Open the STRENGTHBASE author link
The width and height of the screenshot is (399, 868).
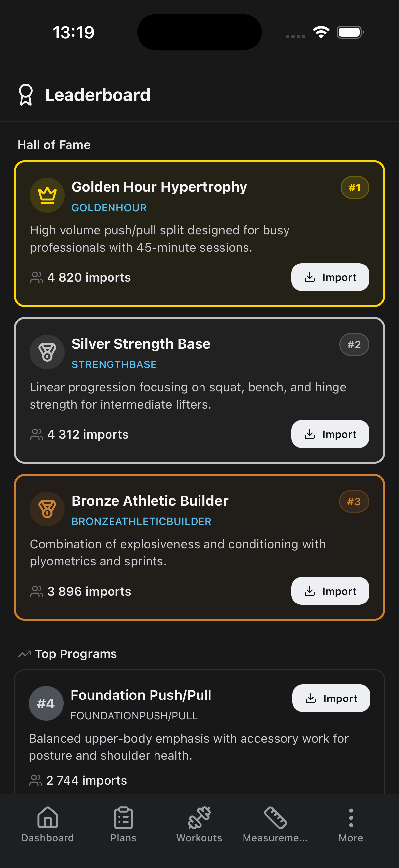tap(114, 364)
